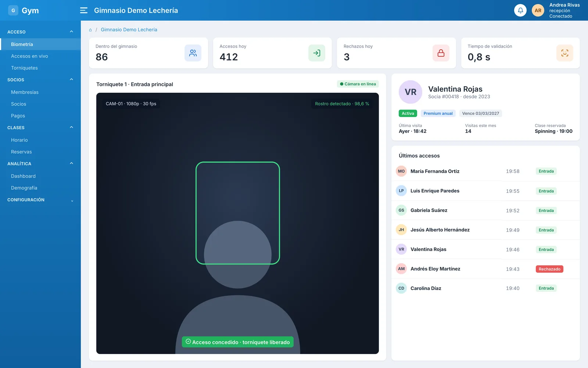Open the Socios menu item
This screenshot has width=588, height=368.
[x=40, y=104]
